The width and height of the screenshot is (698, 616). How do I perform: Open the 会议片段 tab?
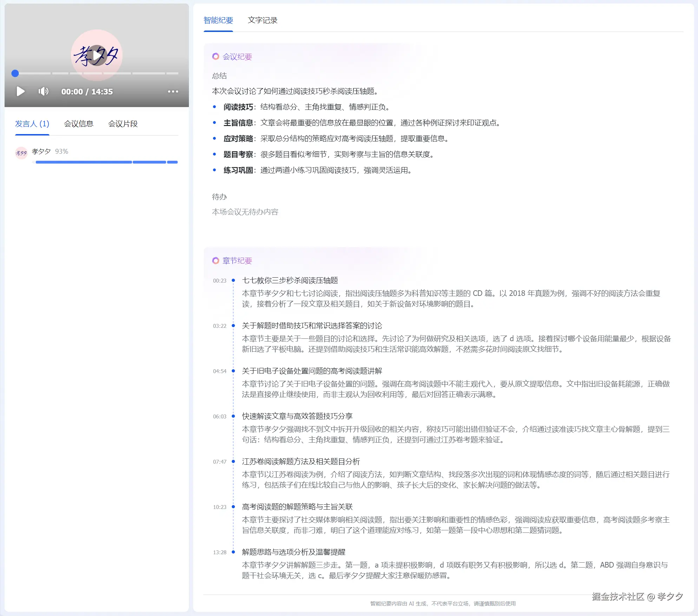pos(123,124)
